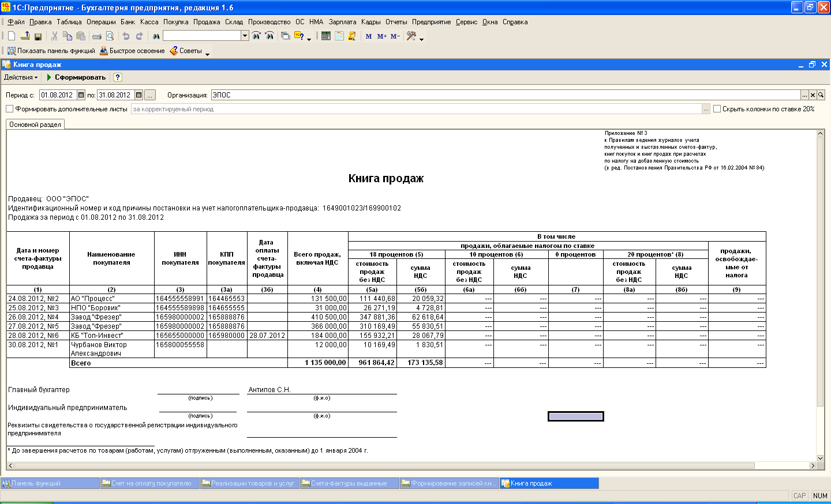Open the Операции menu
Image resolution: width=831 pixels, height=504 pixels.
tap(101, 22)
